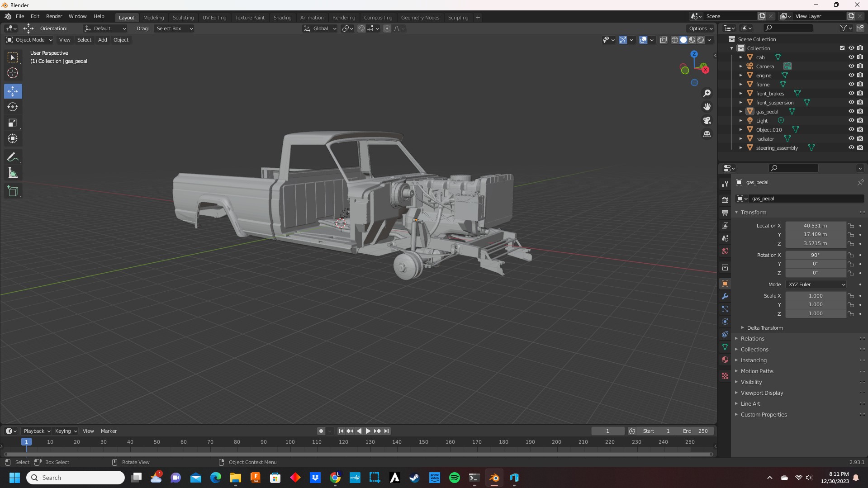Select the Rotate tool in toolbar
The image size is (868, 488).
pyautogui.click(x=13, y=107)
